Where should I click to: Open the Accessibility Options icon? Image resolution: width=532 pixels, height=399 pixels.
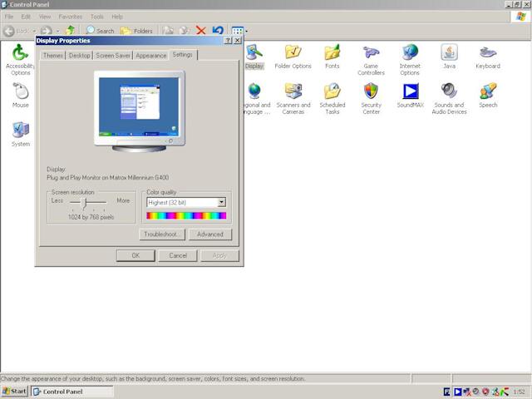[20, 60]
